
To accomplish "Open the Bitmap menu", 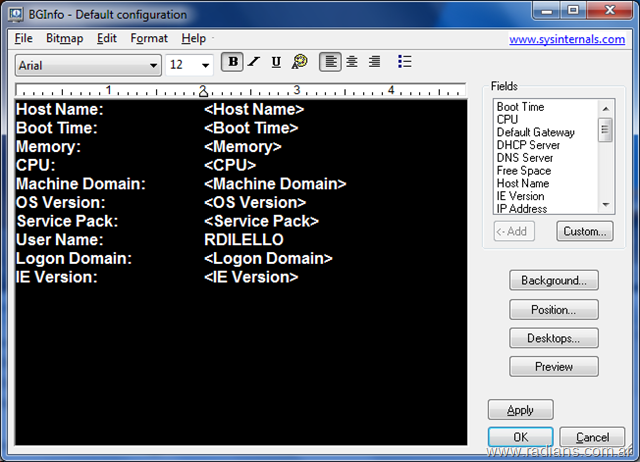I will (65, 38).
